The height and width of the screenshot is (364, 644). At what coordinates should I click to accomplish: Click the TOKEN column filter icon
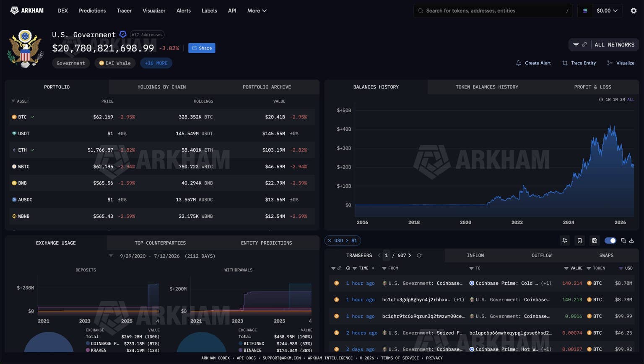589,268
